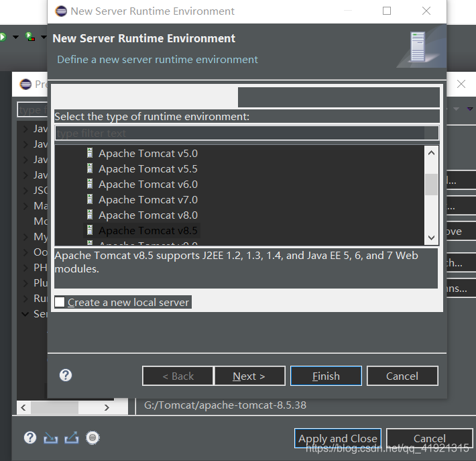The height and width of the screenshot is (461, 476).
Task: Click Cancel in the Preferences window
Action: coord(430,438)
